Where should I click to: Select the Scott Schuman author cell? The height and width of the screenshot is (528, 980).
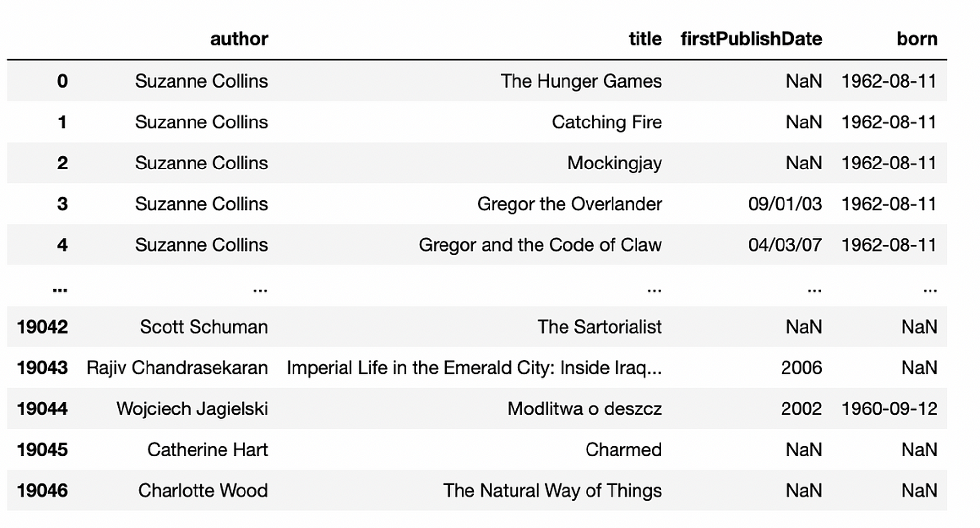pos(204,327)
